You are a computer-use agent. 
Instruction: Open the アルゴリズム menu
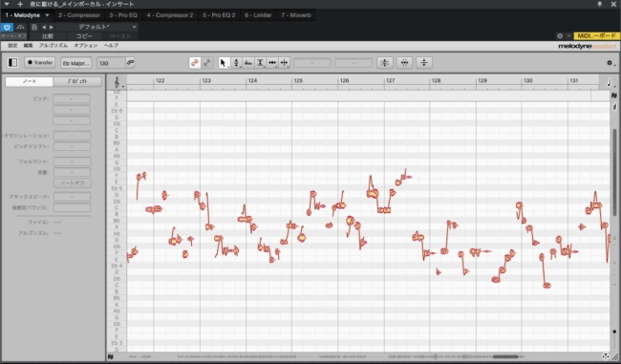pyautogui.click(x=54, y=46)
